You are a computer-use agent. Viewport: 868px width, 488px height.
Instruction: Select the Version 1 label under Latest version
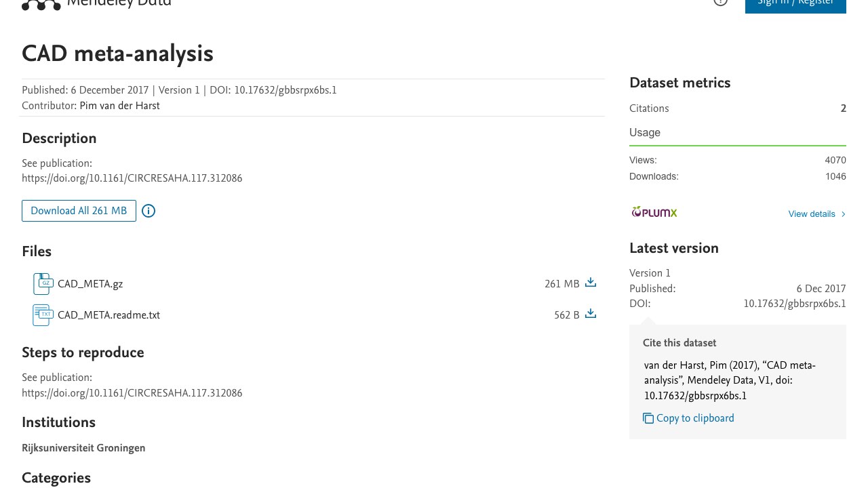650,273
